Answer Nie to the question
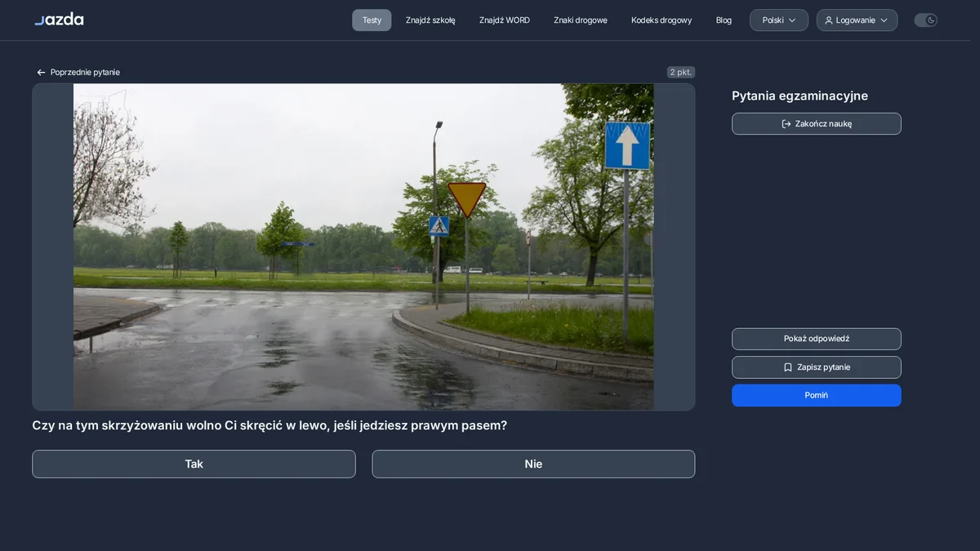 pyautogui.click(x=533, y=464)
